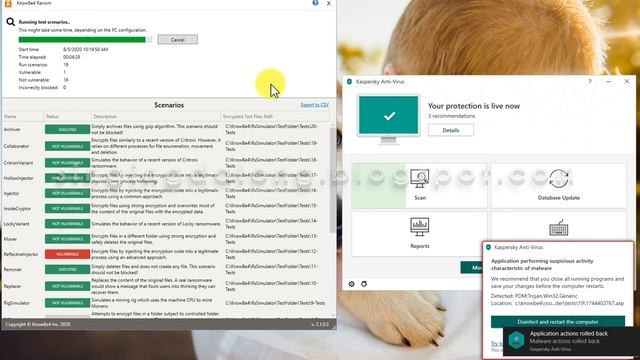The width and height of the screenshot is (640, 360).
Task: Select the Remover scenario name
Action: pyautogui.click(x=13, y=269)
